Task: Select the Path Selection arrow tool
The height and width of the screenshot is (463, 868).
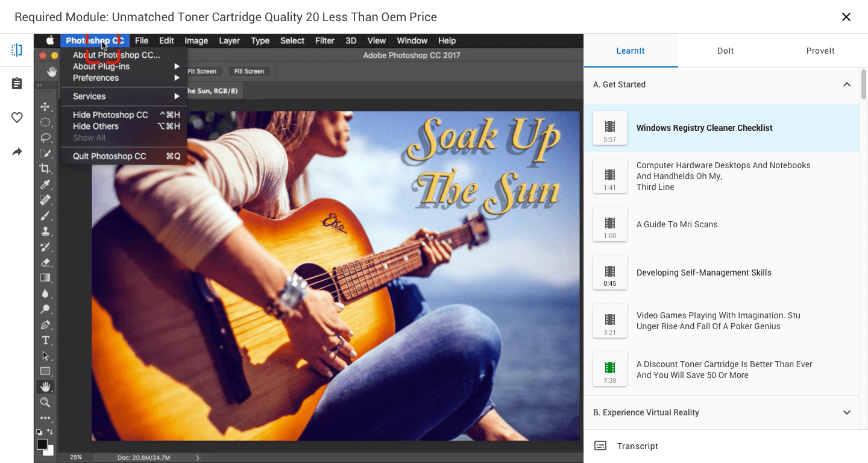Action: pyautogui.click(x=45, y=356)
